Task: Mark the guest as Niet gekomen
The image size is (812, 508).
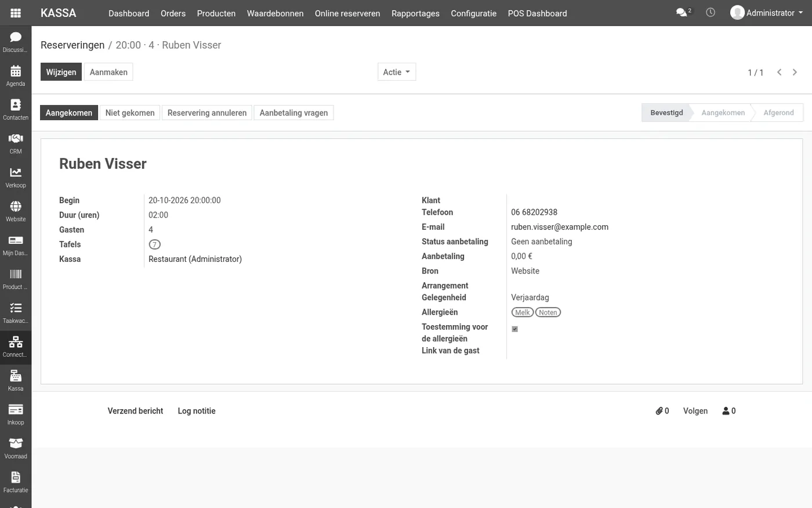Action: (x=130, y=113)
